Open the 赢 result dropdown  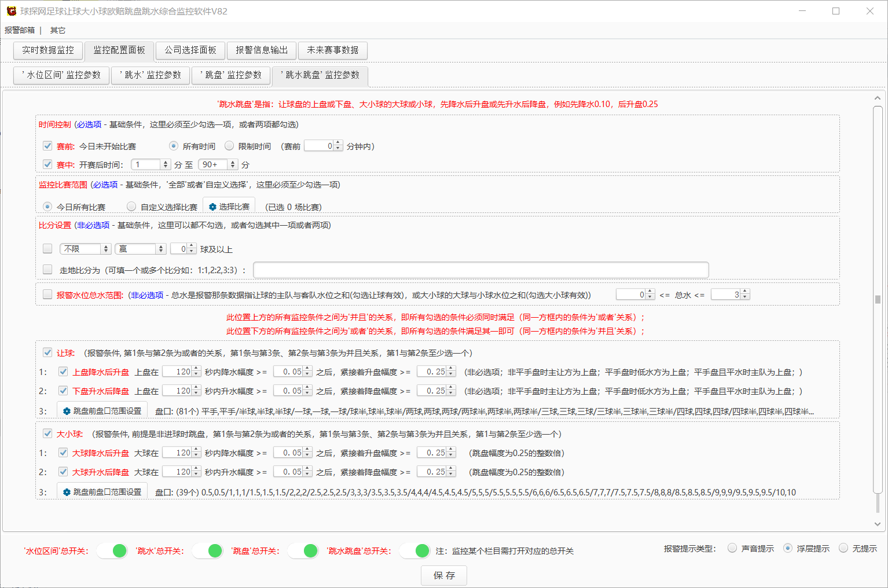pyautogui.click(x=140, y=249)
